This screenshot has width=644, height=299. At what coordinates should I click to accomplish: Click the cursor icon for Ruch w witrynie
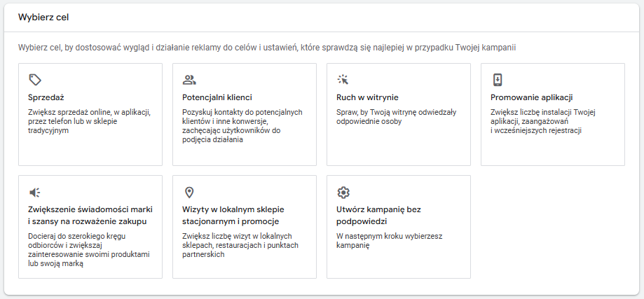point(343,80)
